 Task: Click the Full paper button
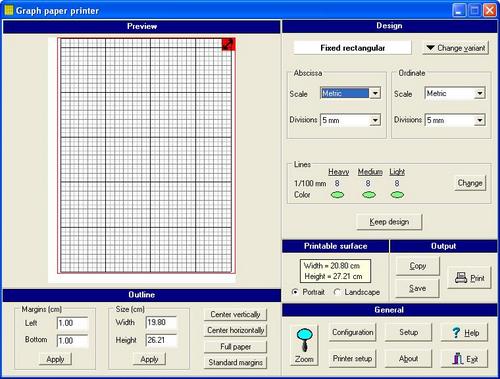point(235,347)
